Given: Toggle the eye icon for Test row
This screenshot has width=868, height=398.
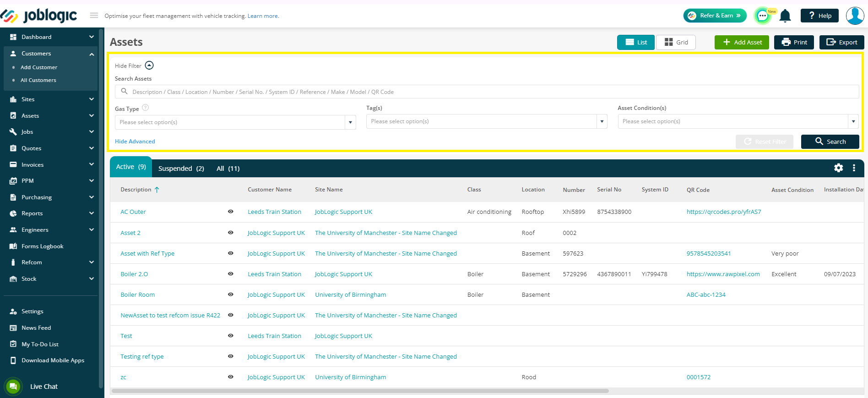Looking at the screenshot, I should pos(231,336).
